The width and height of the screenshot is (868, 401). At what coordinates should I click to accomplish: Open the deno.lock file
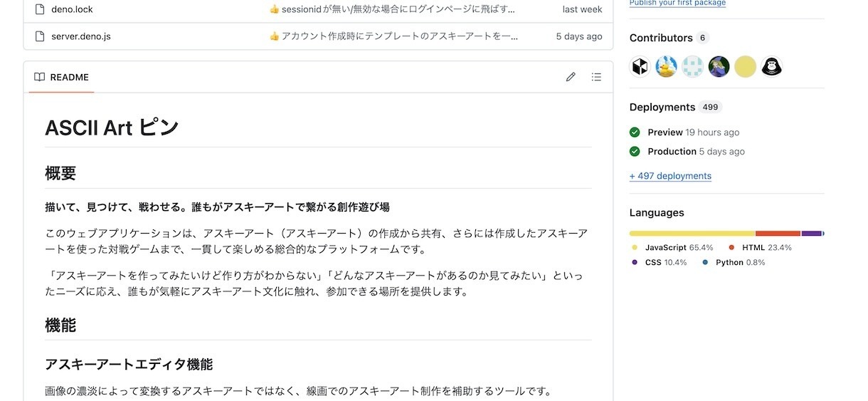coord(72,9)
